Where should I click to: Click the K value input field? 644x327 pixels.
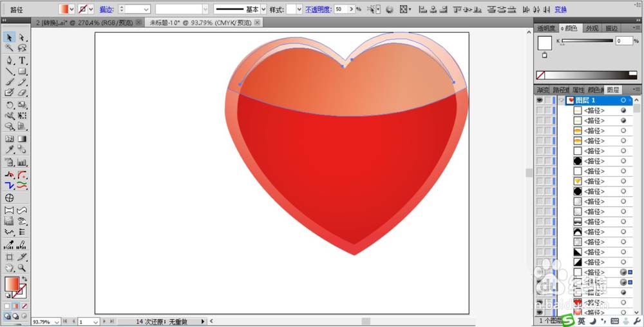point(624,41)
